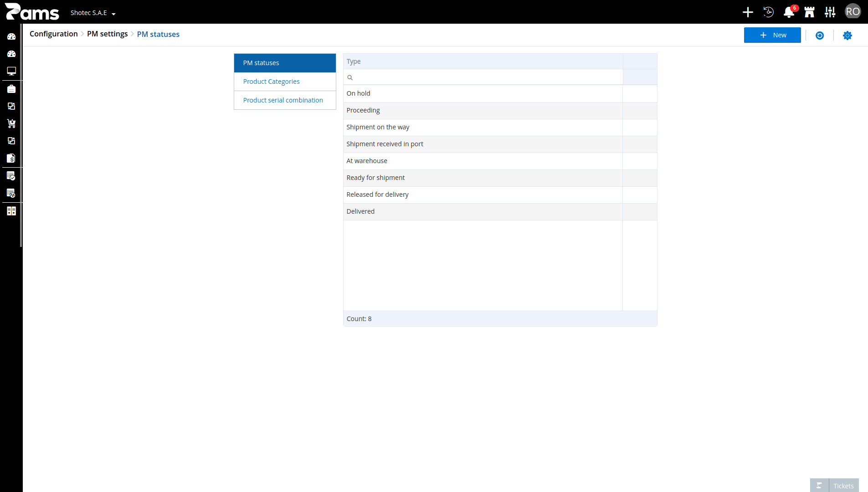
Task: Click the Tickets flag icon
Action: (819, 486)
